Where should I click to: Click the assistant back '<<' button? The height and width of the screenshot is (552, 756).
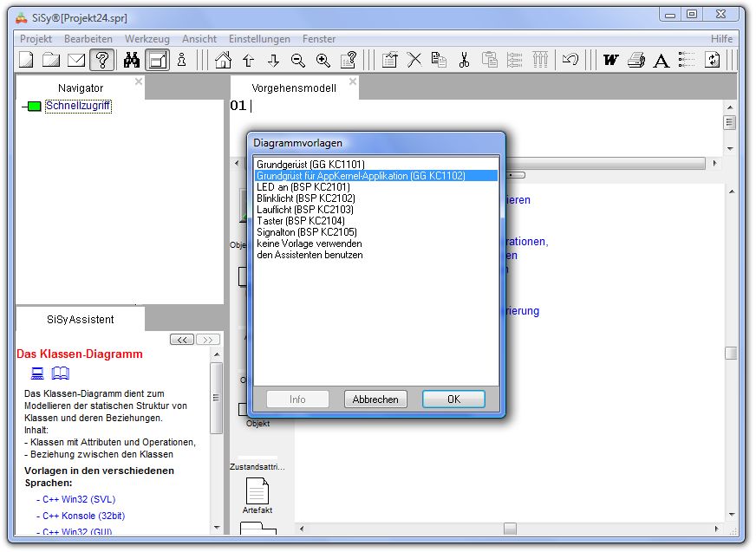coord(181,340)
